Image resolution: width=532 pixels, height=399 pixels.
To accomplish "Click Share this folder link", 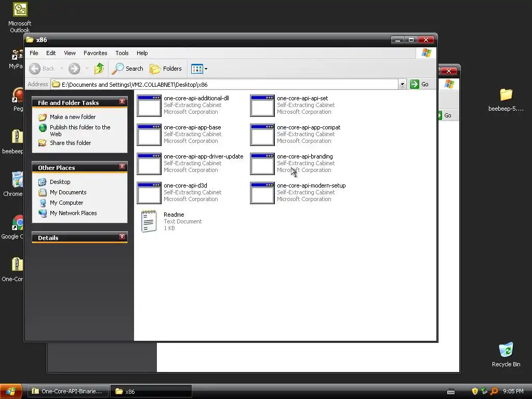I will coord(70,143).
